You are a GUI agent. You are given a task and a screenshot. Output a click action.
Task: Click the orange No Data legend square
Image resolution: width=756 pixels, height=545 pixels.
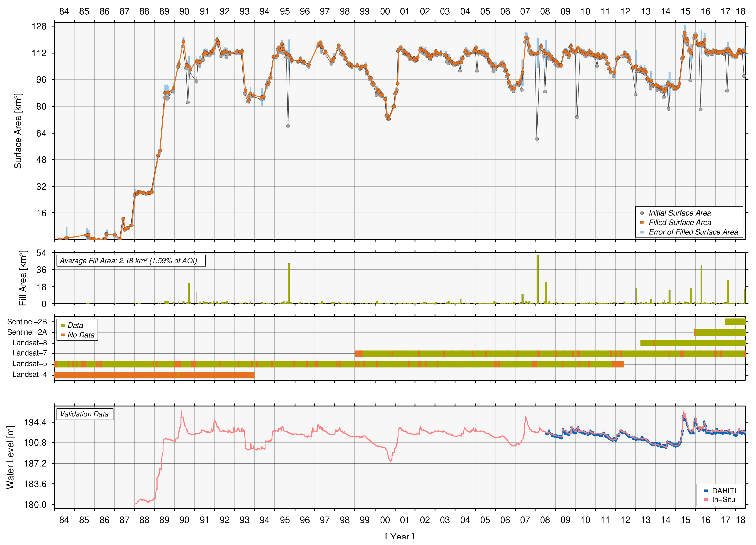click(x=63, y=335)
